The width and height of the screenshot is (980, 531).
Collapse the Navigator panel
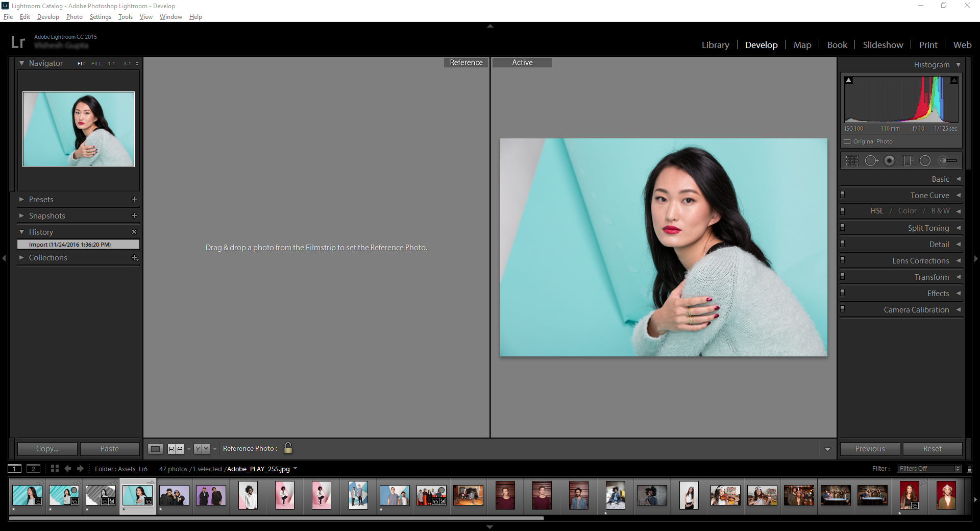click(x=21, y=63)
